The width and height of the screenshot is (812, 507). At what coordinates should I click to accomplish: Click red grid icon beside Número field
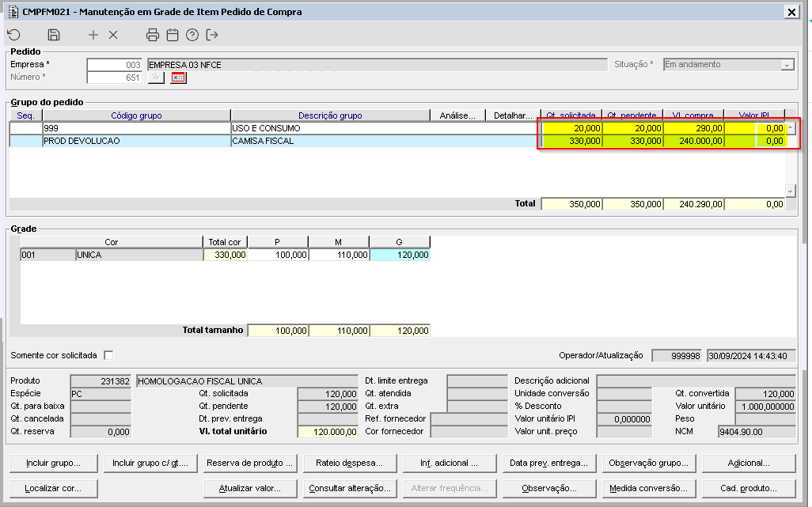point(178,78)
